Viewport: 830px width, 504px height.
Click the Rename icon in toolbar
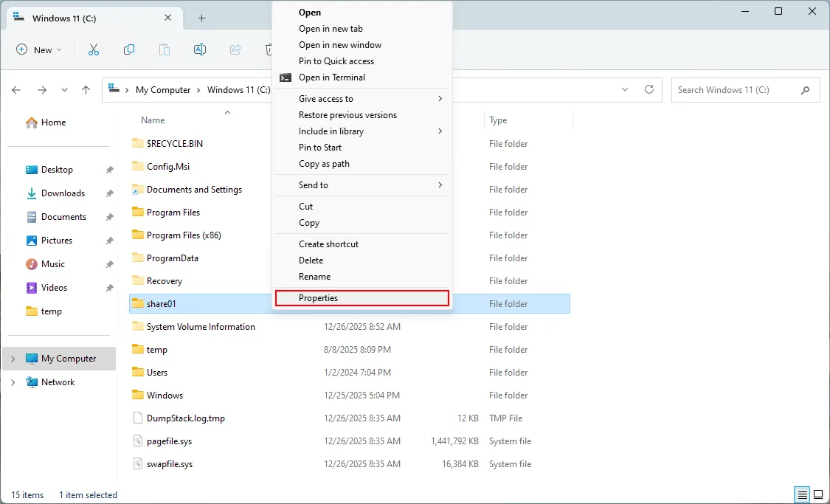(199, 49)
